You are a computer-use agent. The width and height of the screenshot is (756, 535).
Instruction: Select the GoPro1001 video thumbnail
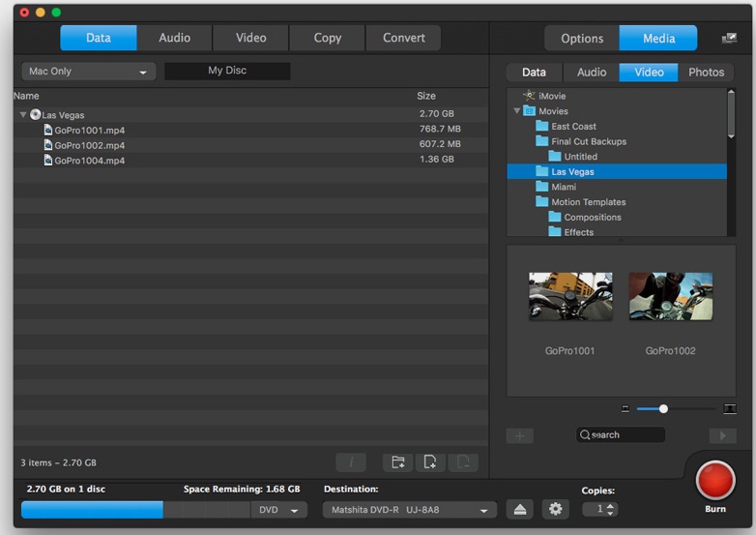570,297
